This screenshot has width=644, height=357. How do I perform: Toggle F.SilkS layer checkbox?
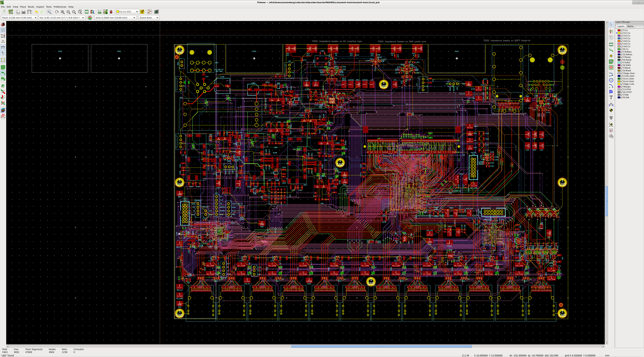[x=622, y=63]
